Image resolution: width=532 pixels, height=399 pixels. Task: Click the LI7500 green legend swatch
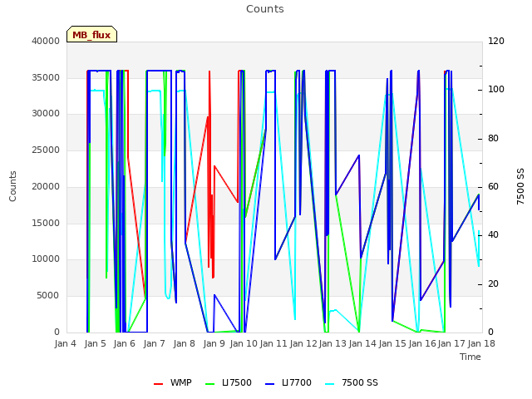[x=210, y=384]
